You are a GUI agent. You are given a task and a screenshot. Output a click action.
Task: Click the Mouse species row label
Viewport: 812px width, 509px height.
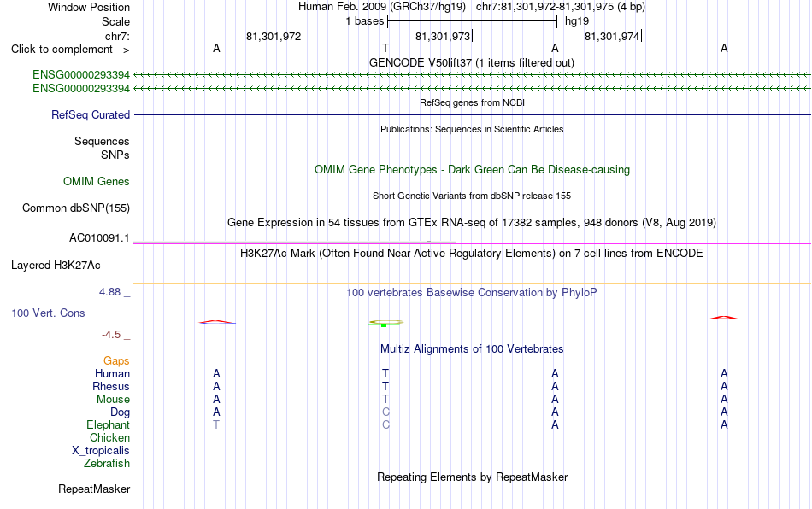point(113,400)
